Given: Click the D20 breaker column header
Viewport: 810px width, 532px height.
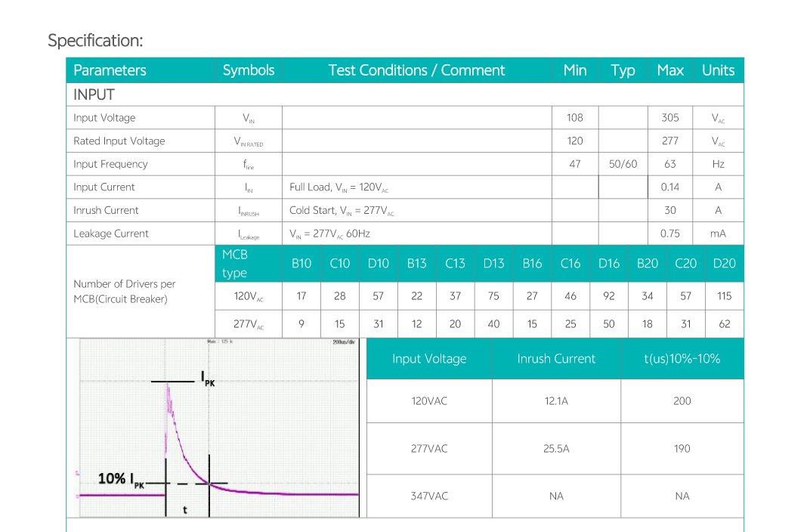Looking at the screenshot, I should click(x=724, y=264).
